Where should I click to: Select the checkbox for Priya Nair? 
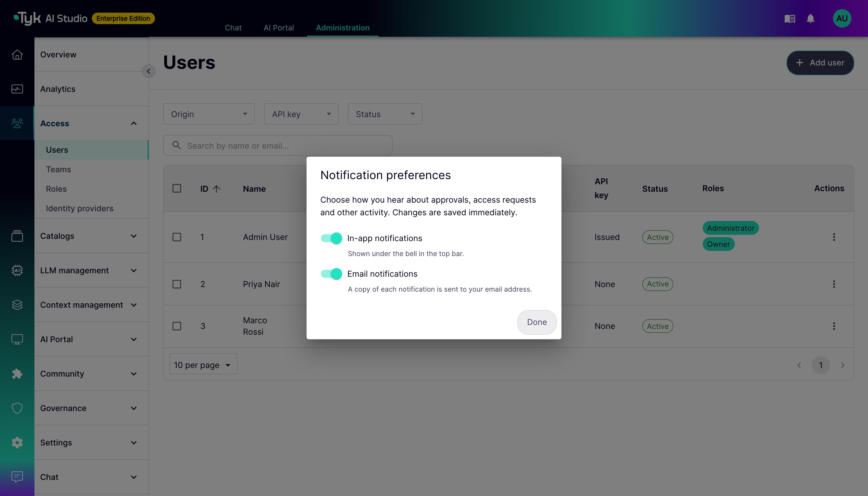[x=177, y=284]
